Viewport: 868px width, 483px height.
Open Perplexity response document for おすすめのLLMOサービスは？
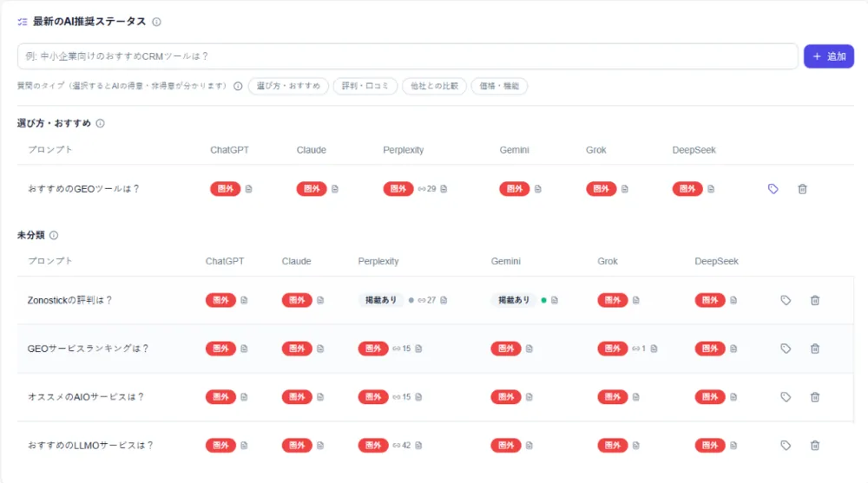click(x=418, y=446)
